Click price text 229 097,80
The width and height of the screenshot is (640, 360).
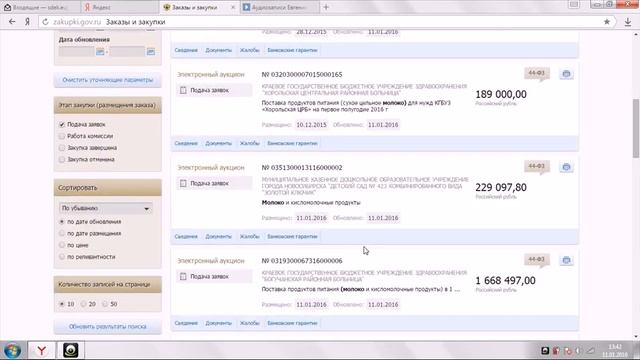pos(501,187)
